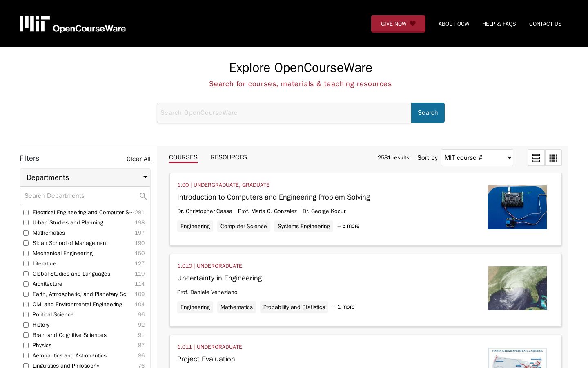Click Clear All filters link
The width and height of the screenshot is (588, 368).
tap(138, 159)
